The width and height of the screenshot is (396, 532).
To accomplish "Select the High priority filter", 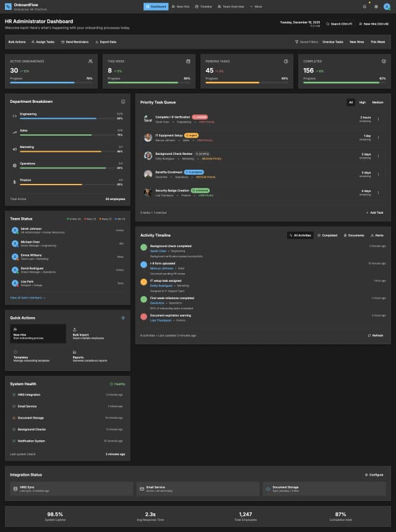I will (x=362, y=102).
